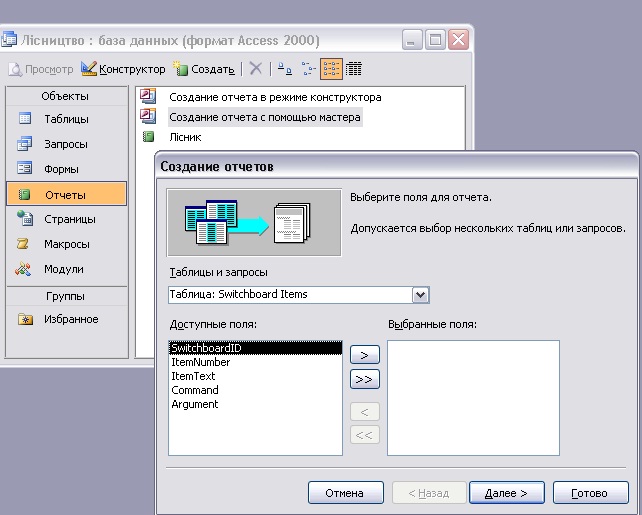
Task: Click the wizard illustration image
Action: coord(254,223)
